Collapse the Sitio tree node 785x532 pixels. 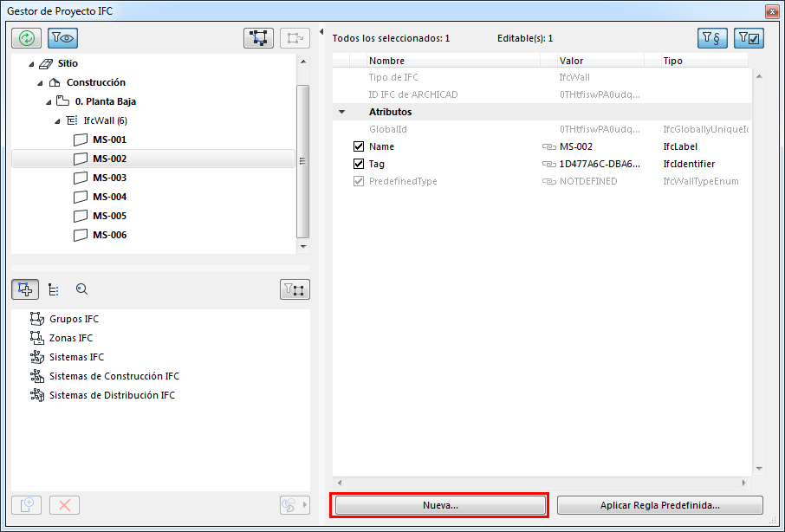pyautogui.click(x=31, y=64)
